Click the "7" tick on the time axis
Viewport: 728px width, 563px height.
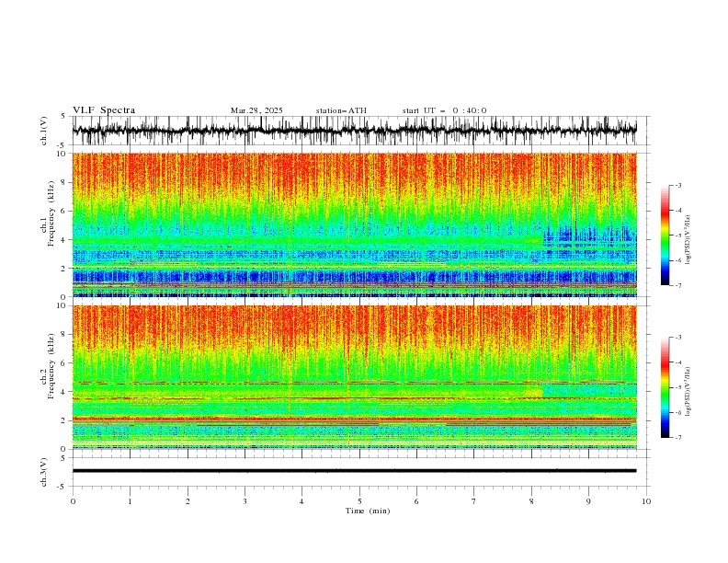coord(474,501)
